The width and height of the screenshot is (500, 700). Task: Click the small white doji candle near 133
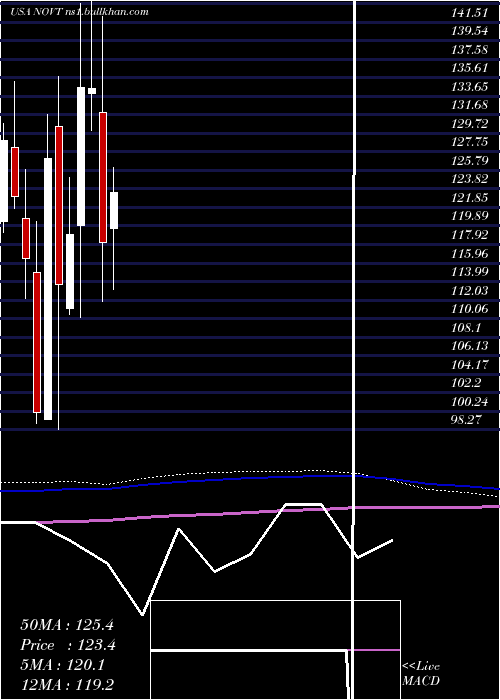tap(92, 91)
